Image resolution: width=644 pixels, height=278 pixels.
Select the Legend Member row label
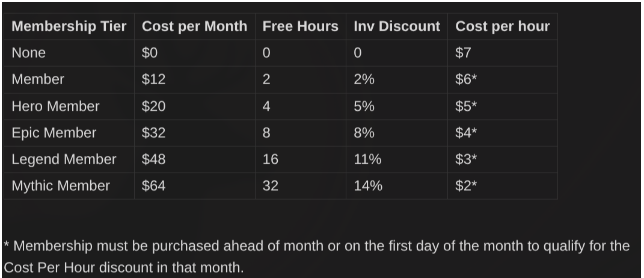69,159
